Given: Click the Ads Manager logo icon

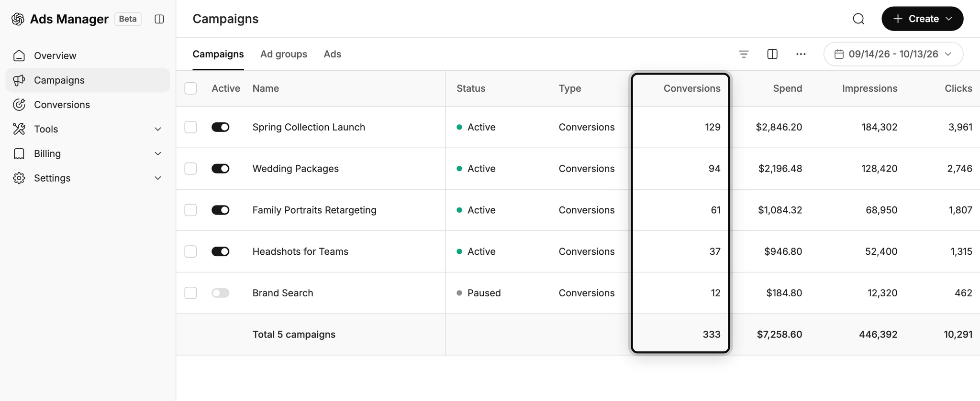Looking at the screenshot, I should coord(18,19).
